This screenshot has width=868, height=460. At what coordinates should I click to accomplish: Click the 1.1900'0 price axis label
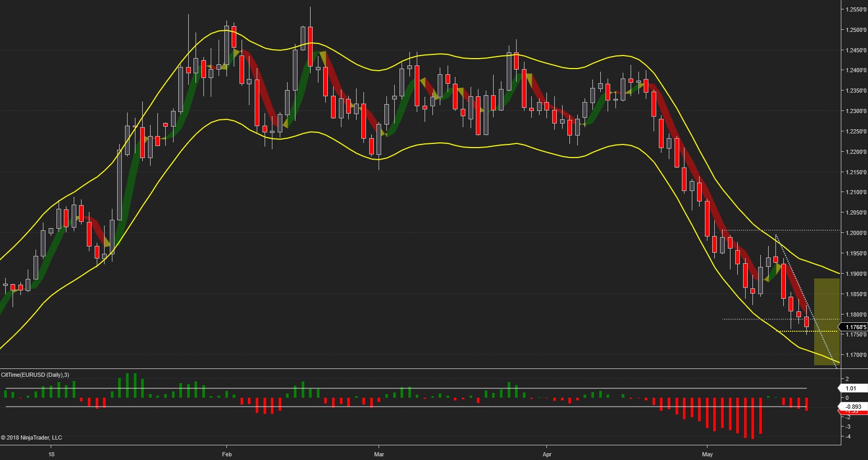(x=856, y=274)
